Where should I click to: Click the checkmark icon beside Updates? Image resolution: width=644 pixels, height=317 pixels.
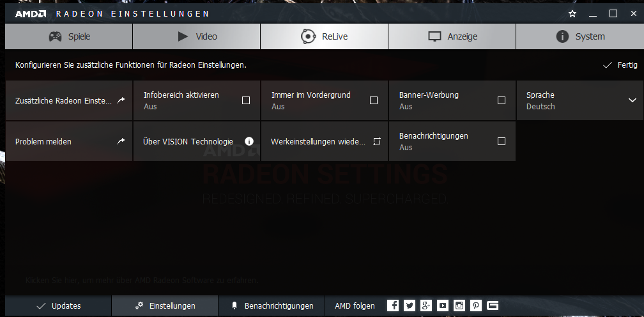click(x=41, y=306)
